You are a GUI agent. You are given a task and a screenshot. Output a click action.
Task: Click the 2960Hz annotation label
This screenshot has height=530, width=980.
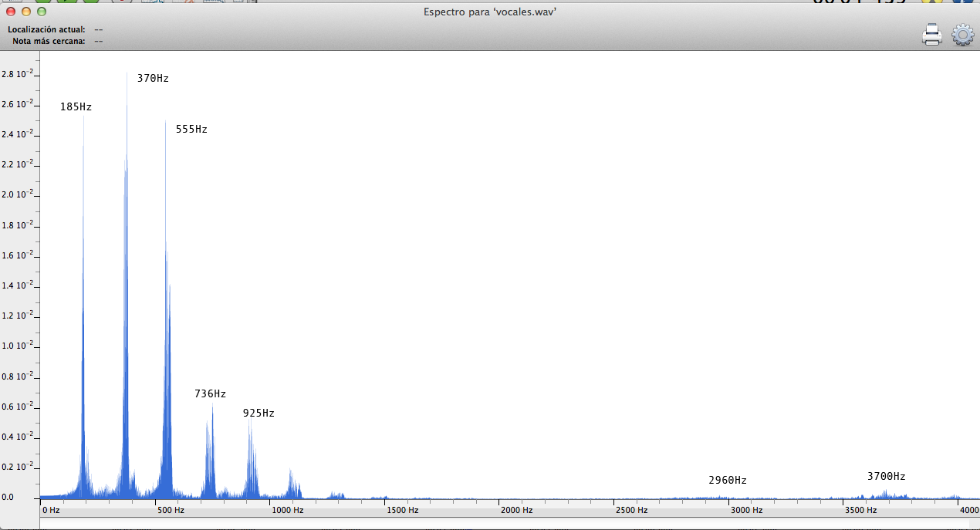click(727, 480)
